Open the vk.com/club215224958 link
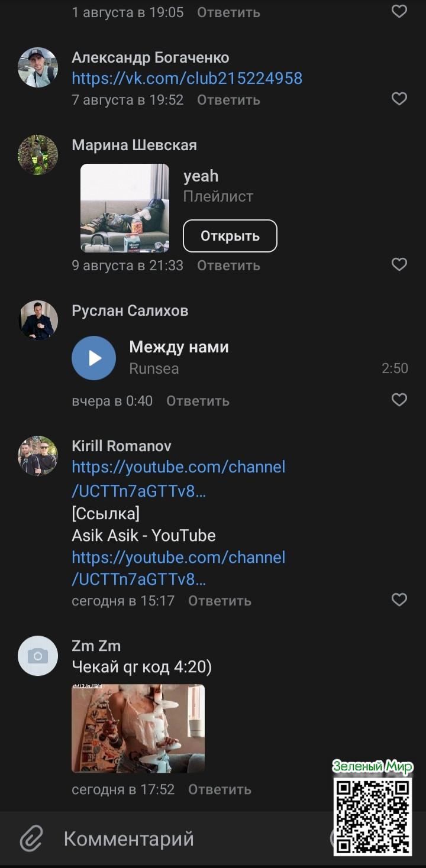The image size is (426, 868). (x=187, y=78)
